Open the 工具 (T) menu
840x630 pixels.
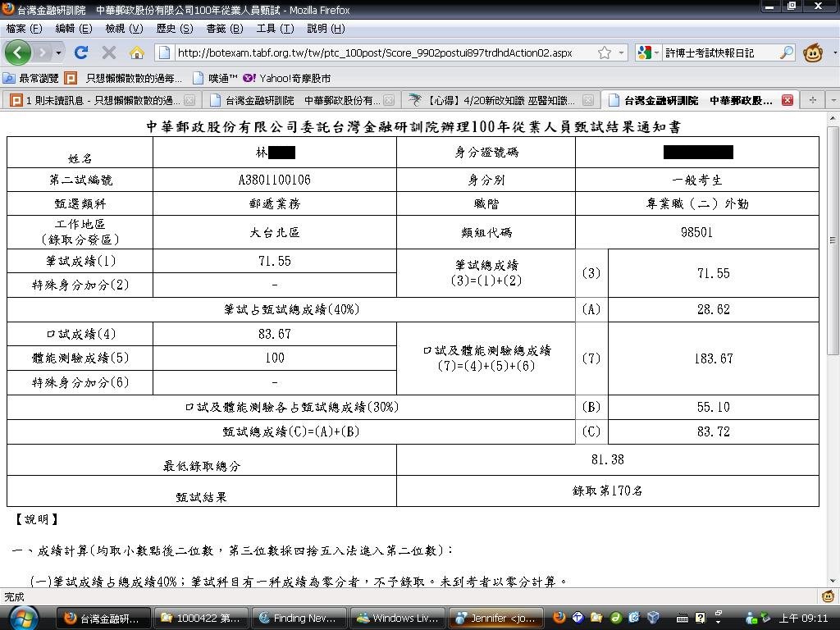tap(275, 29)
